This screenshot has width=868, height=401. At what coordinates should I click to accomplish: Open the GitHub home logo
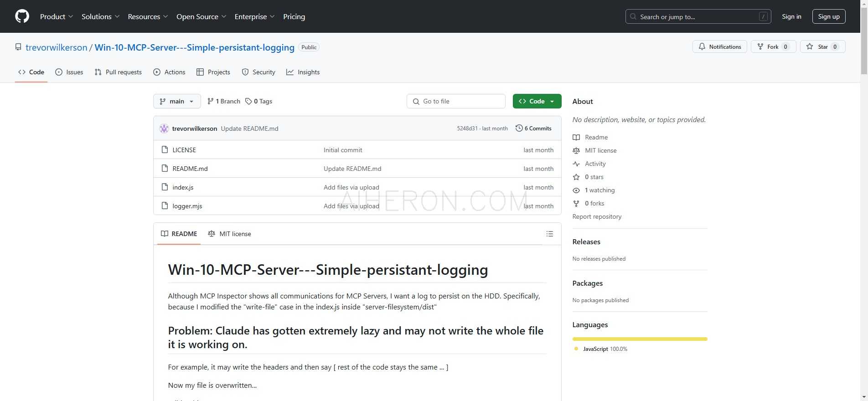(x=22, y=16)
